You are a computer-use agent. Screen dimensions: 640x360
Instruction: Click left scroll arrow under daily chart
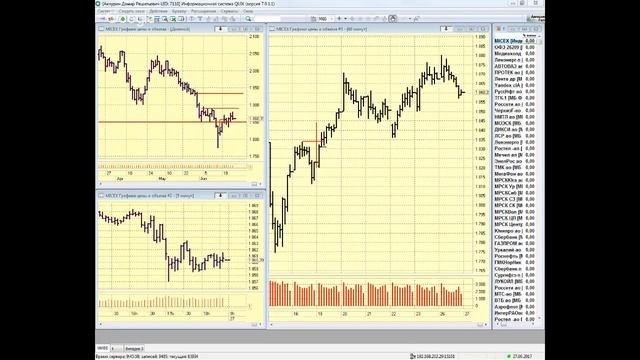click(x=101, y=184)
